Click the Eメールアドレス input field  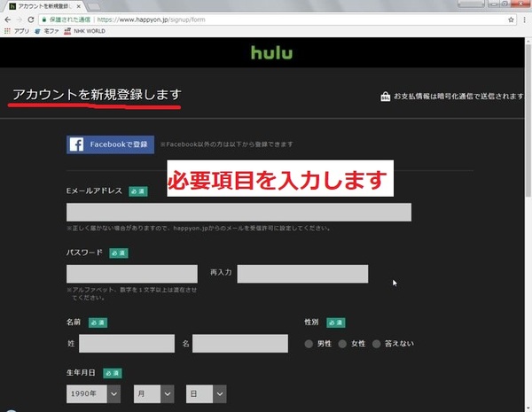239,213
